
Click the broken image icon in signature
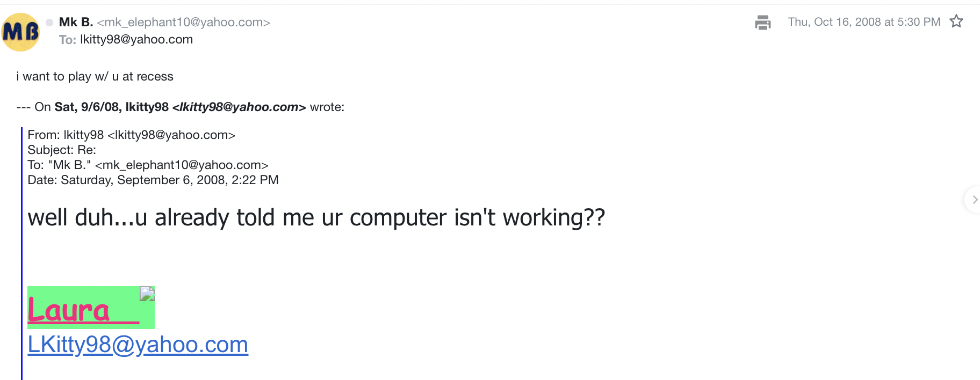pyautogui.click(x=147, y=293)
